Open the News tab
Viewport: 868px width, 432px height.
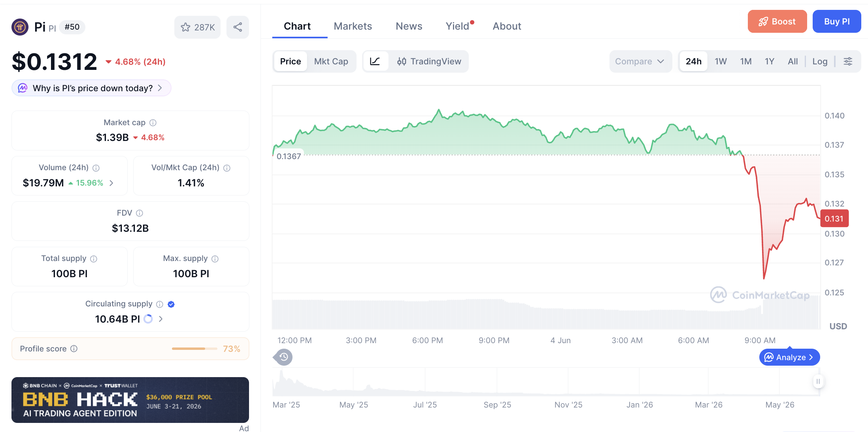coord(409,26)
